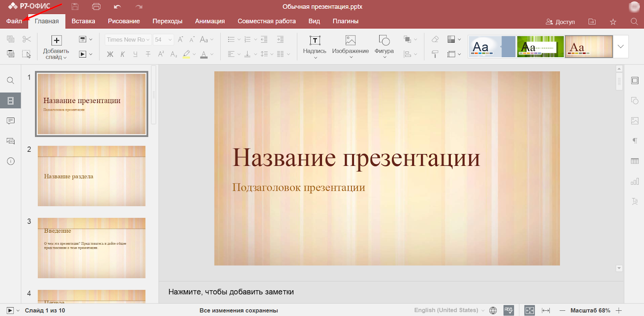This screenshot has height=316, width=644.
Task: Switch to the Переходы tab
Action: coord(167,21)
